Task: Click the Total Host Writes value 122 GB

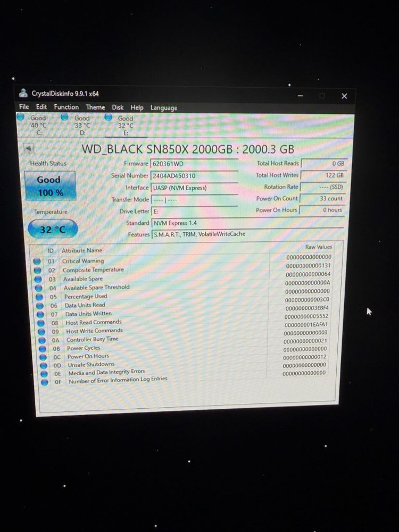Action: click(323, 175)
